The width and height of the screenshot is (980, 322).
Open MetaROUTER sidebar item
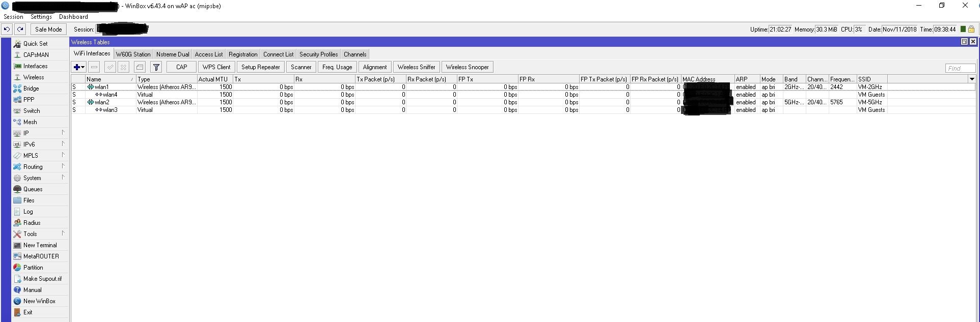click(41, 256)
